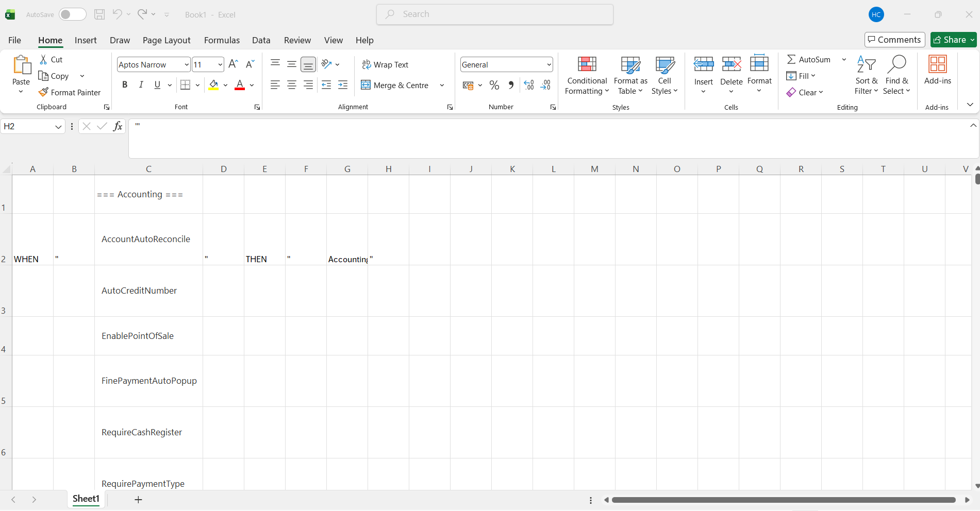Apply Bold formatting to the cell
This screenshot has width=980, height=511.
(x=124, y=85)
